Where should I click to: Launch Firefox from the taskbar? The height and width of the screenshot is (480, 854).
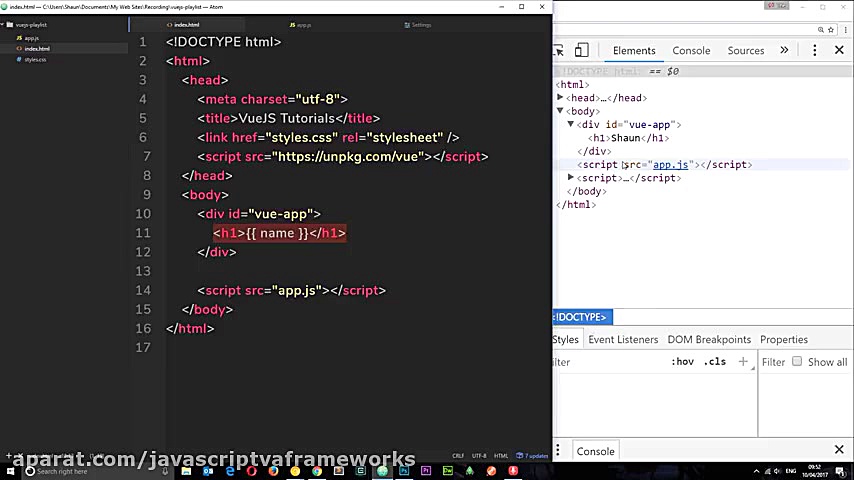(x=273, y=471)
